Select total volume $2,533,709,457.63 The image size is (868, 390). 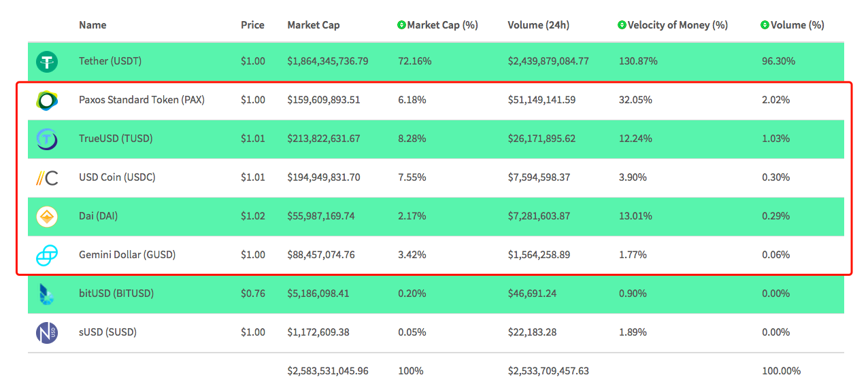[548, 371]
